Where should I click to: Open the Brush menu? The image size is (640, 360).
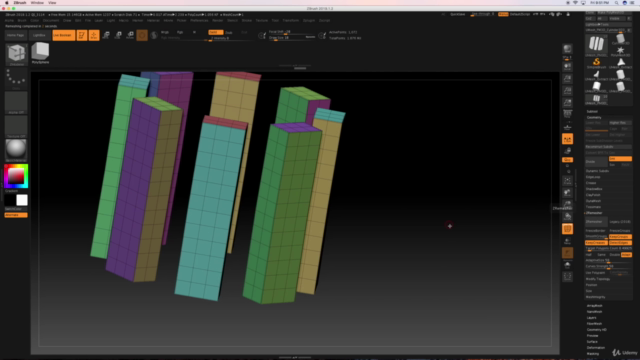tap(22, 20)
